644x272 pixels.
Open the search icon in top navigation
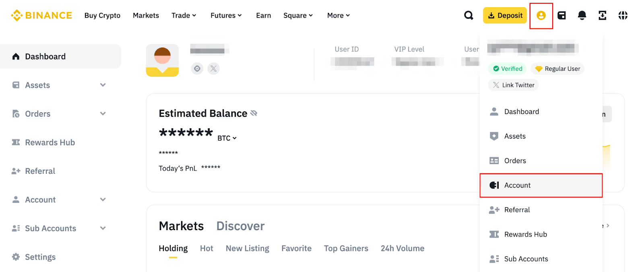[x=469, y=15]
